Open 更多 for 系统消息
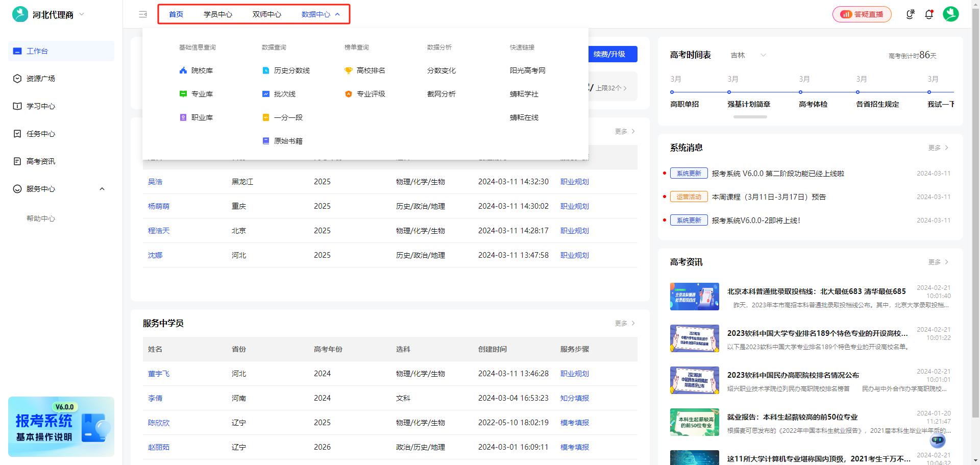 (x=938, y=148)
